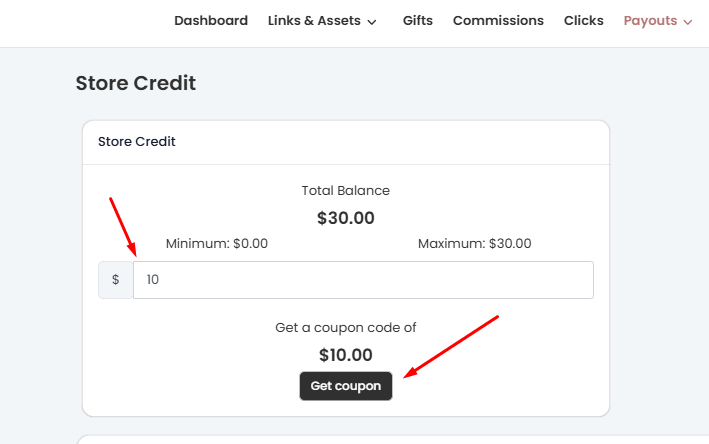Open the Links & Assets menu
The width and height of the screenshot is (709, 444).
314,21
